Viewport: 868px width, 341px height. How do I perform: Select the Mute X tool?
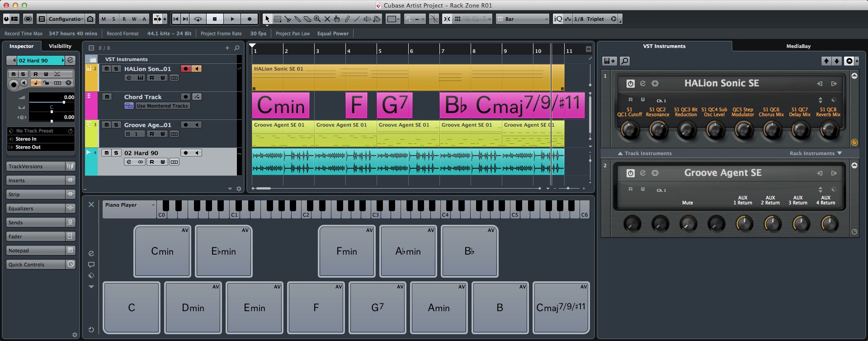point(327,19)
